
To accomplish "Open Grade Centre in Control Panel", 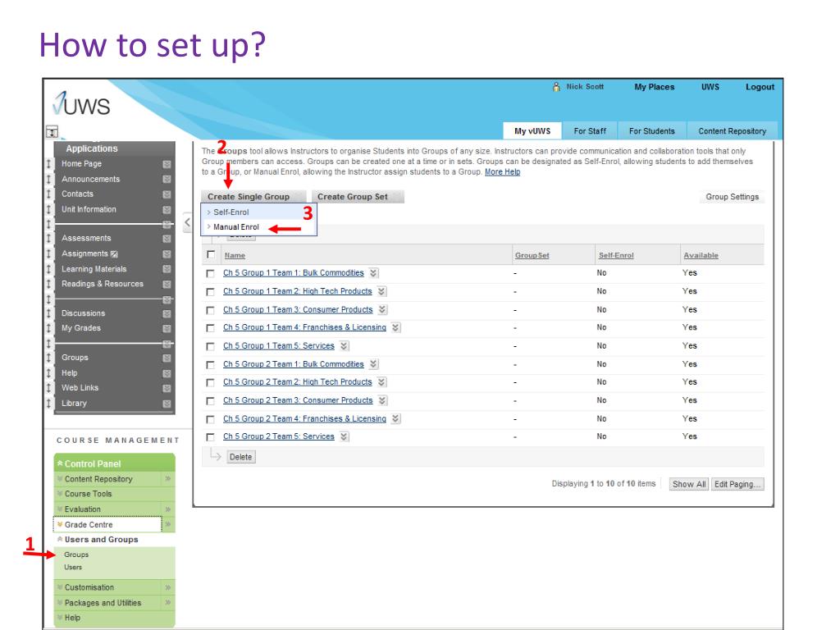I will [89, 524].
